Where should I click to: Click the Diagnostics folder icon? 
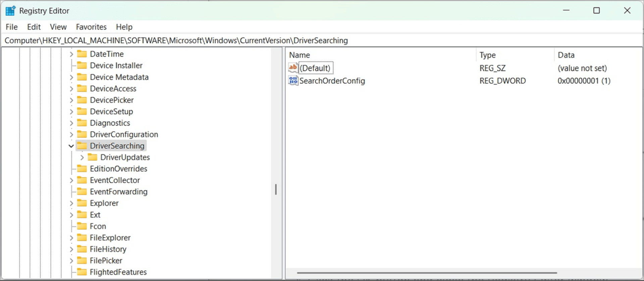pyautogui.click(x=82, y=123)
